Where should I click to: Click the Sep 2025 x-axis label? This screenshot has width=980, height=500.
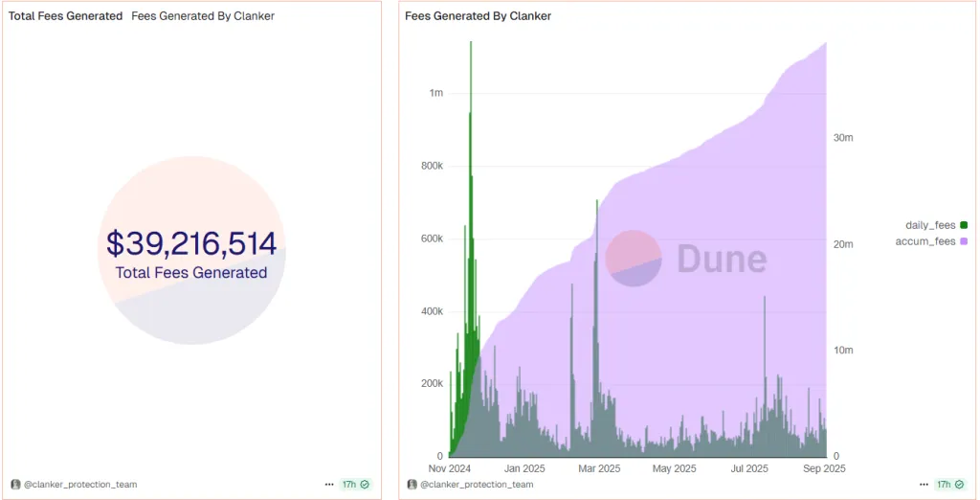824,468
